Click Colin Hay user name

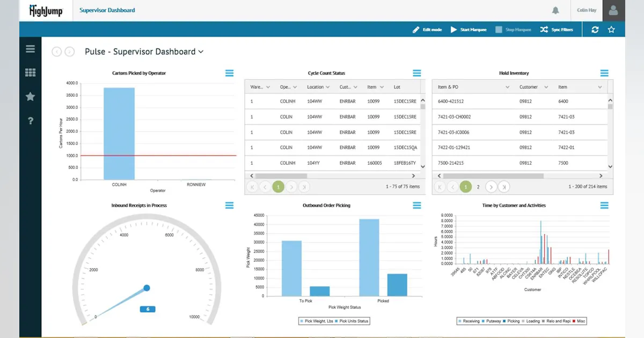pyautogui.click(x=587, y=10)
